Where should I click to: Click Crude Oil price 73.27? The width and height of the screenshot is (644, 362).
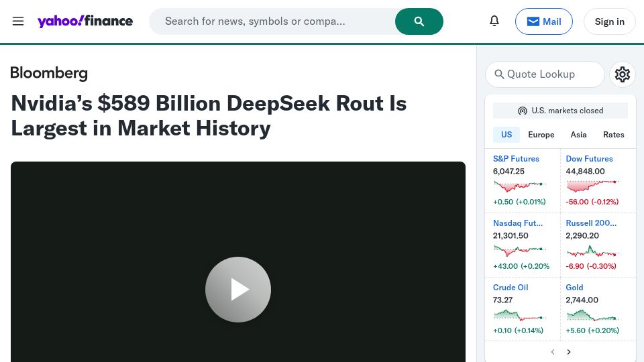[x=502, y=300]
